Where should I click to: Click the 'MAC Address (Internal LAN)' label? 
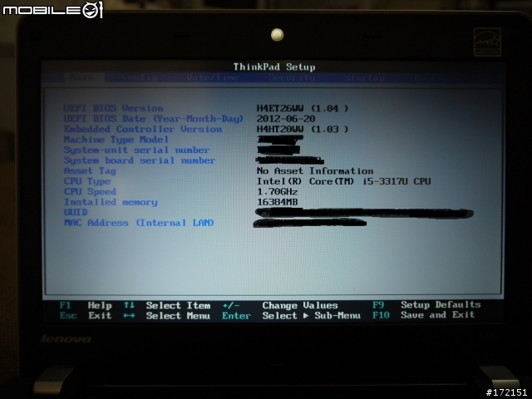[139, 223]
